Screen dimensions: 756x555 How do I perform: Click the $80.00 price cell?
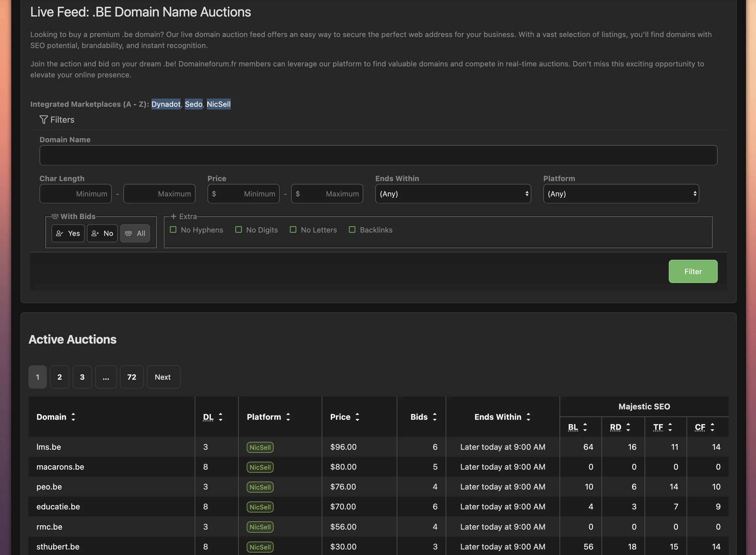[343, 467]
